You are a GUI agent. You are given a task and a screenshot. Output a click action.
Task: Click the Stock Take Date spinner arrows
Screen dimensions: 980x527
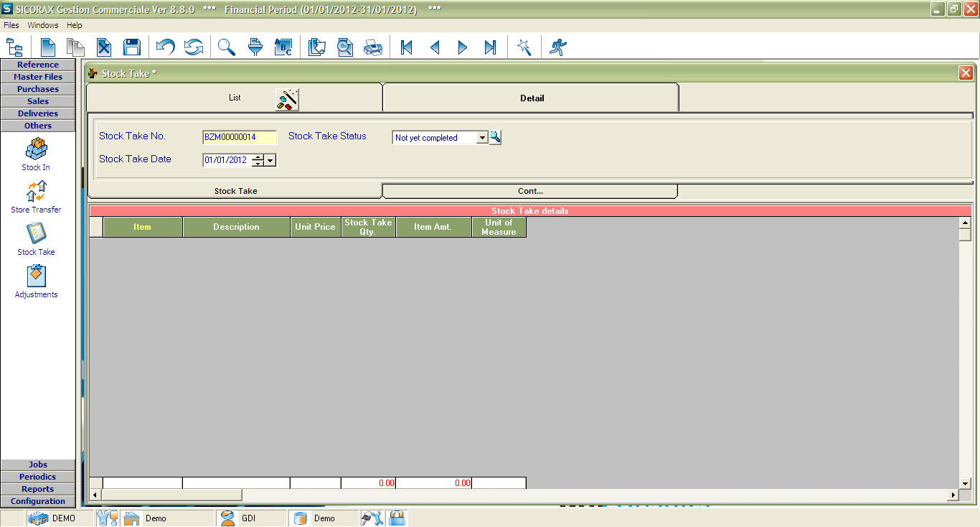(258, 161)
